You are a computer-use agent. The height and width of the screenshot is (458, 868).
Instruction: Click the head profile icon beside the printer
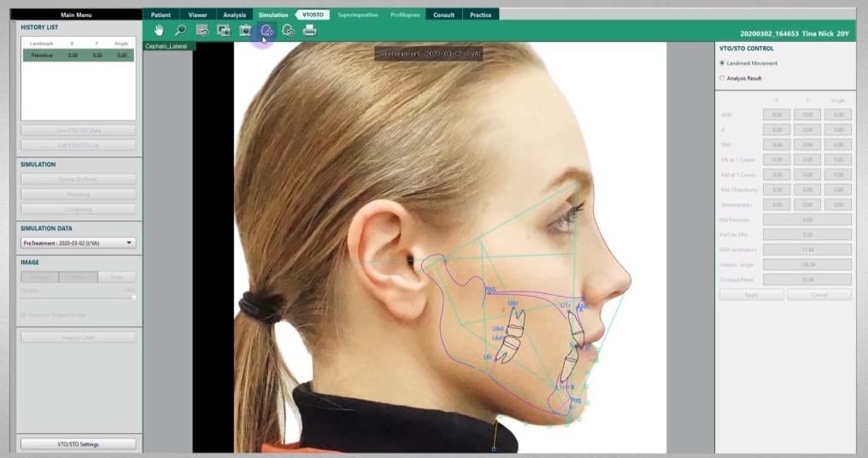(x=288, y=30)
